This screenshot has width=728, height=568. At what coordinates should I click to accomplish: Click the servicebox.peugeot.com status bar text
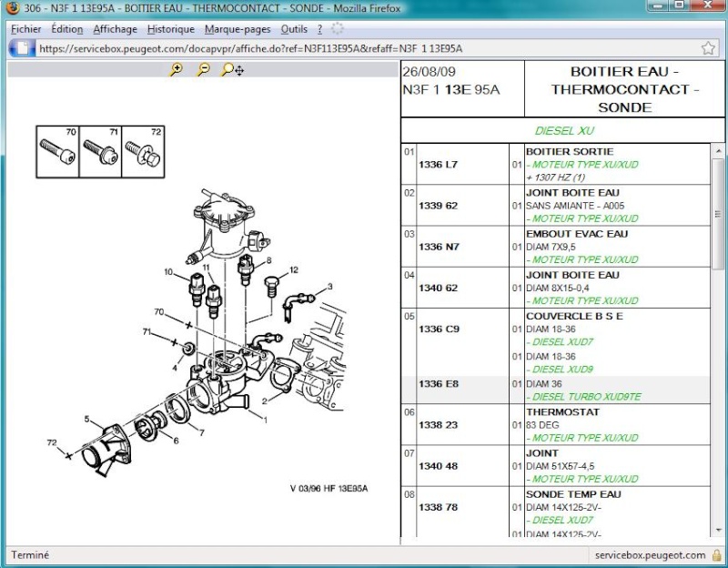tap(650, 555)
